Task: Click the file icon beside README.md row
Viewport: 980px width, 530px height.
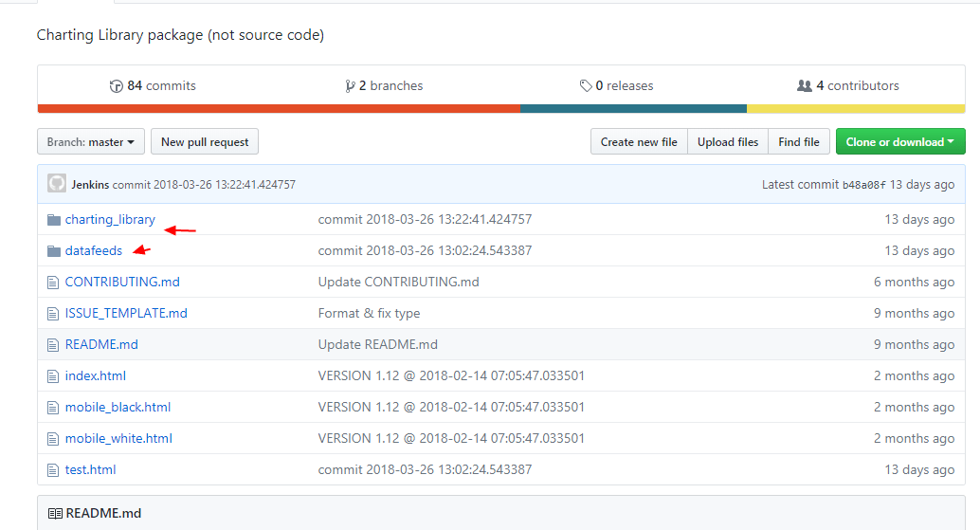Action: (x=53, y=345)
